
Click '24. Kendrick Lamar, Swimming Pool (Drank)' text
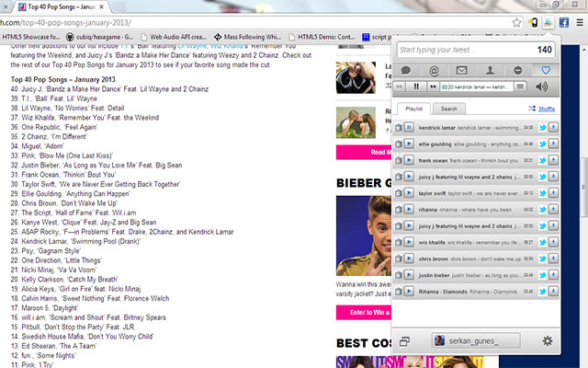75,241
